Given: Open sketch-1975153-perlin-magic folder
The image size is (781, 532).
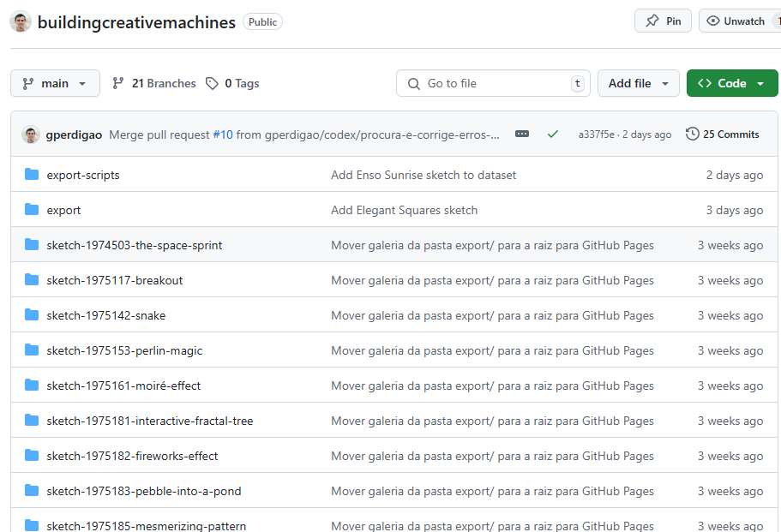Looking at the screenshot, I should (124, 351).
